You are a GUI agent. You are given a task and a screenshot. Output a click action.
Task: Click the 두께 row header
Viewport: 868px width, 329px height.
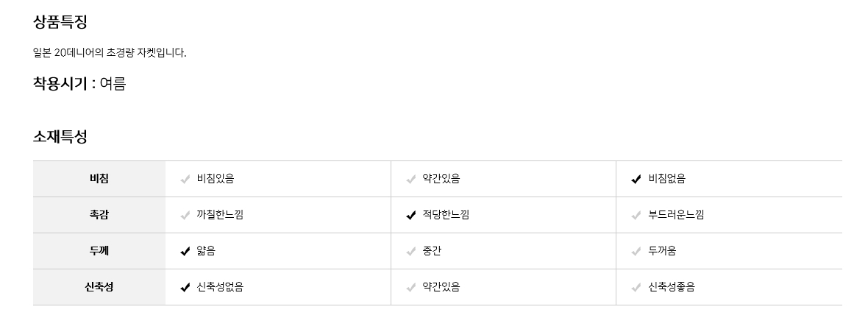pos(99,251)
